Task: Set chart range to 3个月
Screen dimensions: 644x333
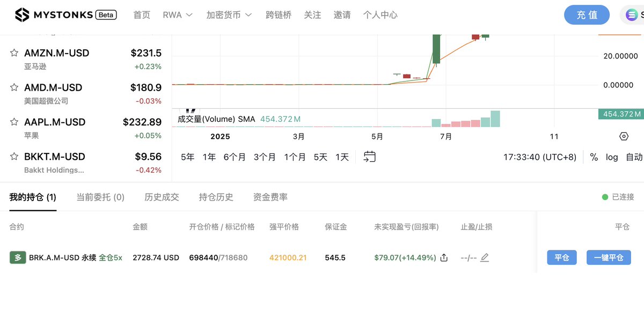Action: click(265, 157)
